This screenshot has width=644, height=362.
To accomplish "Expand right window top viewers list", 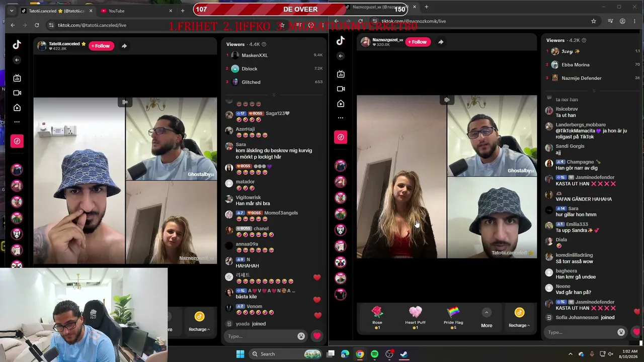I will coord(594,90).
